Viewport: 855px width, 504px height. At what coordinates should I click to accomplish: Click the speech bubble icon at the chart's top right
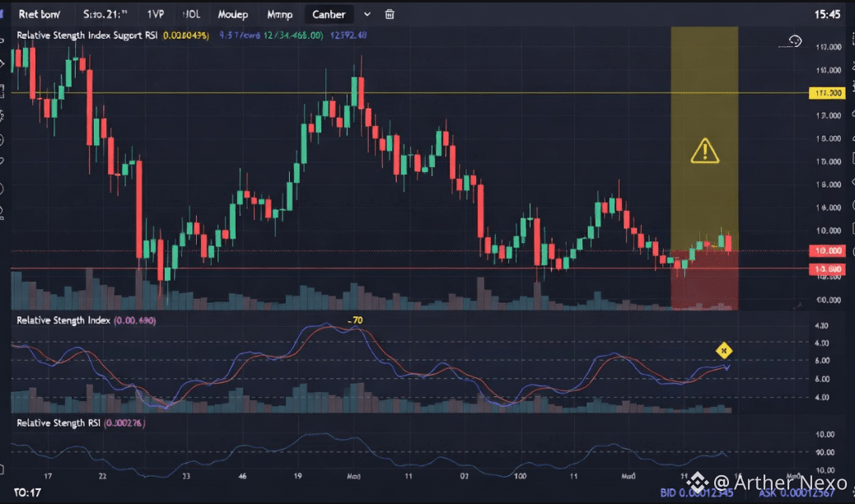795,41
